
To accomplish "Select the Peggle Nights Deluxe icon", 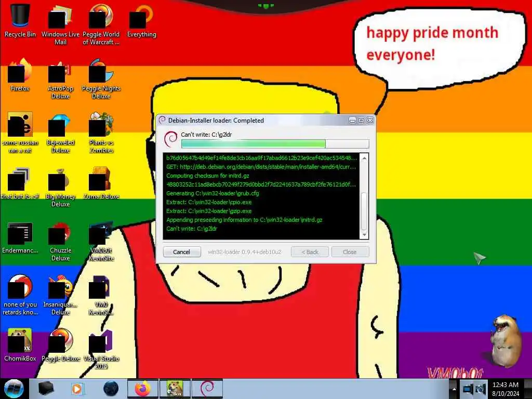I will 101,79.
